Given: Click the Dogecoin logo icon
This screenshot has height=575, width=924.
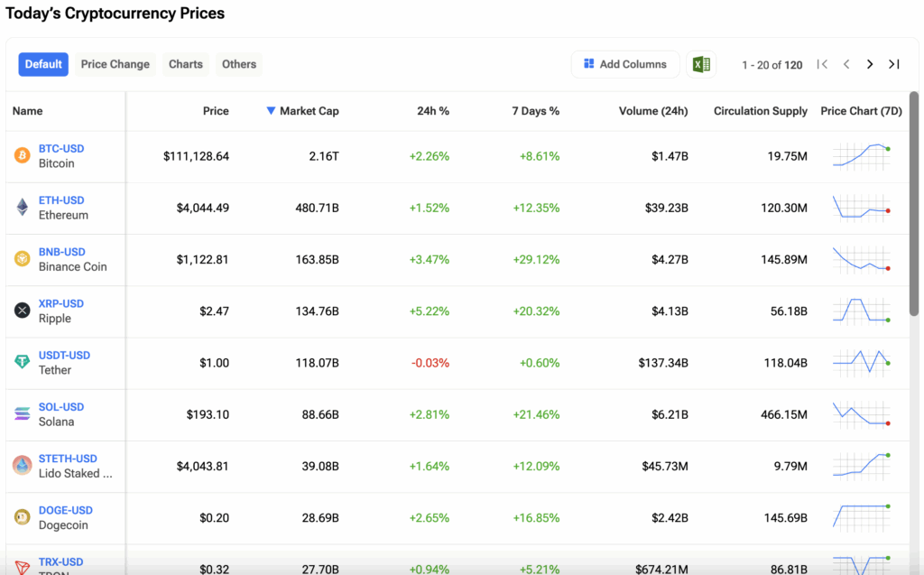Looking at the screenshot, I should 22,516.
